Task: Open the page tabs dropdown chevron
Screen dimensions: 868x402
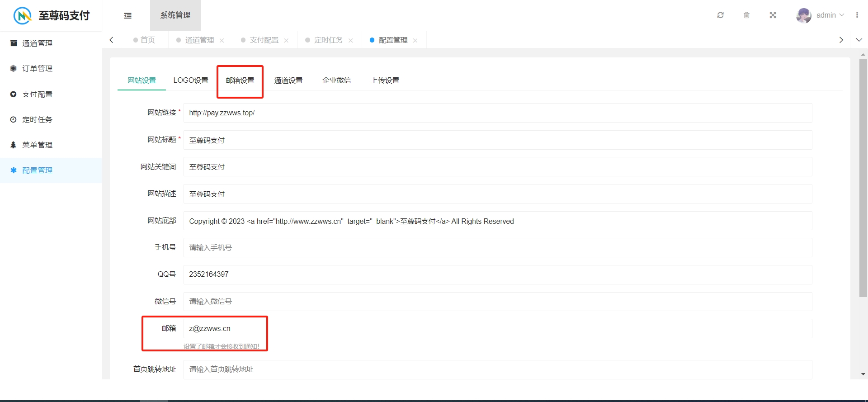Action: tap(859, 40)
